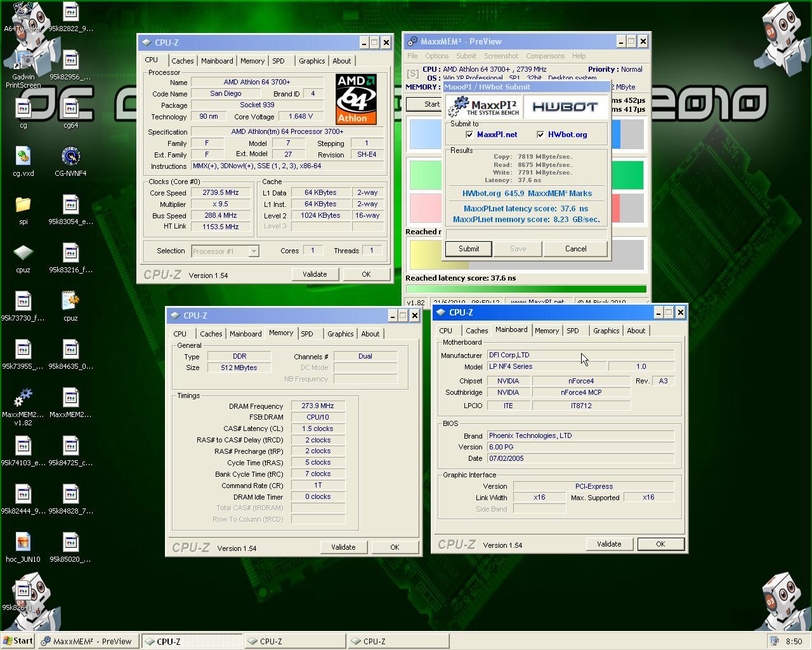Image resolution: width=812 pixels, height=650 pixels.
Task: Click the CAS# Latency value 1.5 clocks
Action: point(318,428)
